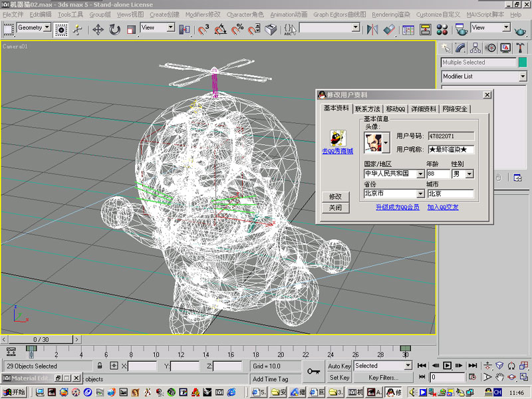Follow the 升级成为QQ会员 link

click(397, 207)
